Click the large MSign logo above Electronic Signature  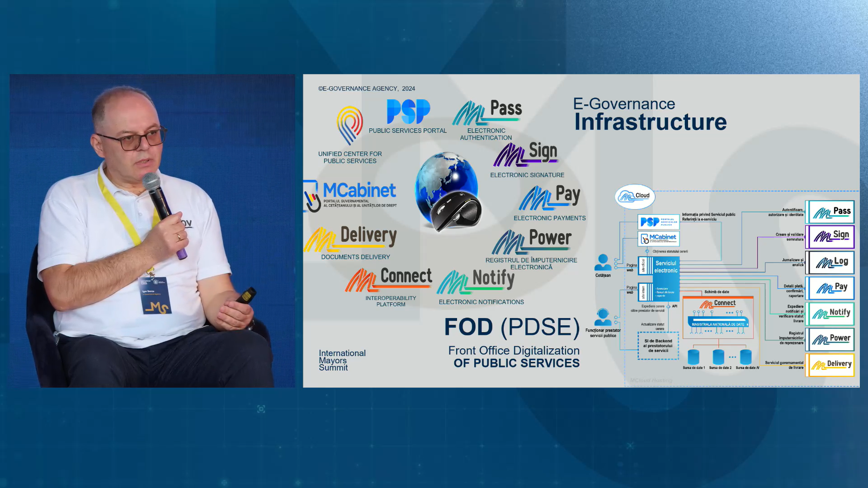[526, 154]
